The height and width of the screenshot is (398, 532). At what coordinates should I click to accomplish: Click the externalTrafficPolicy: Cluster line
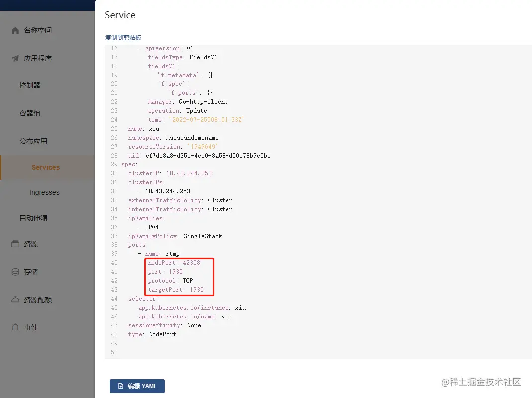tap(180, 200)
